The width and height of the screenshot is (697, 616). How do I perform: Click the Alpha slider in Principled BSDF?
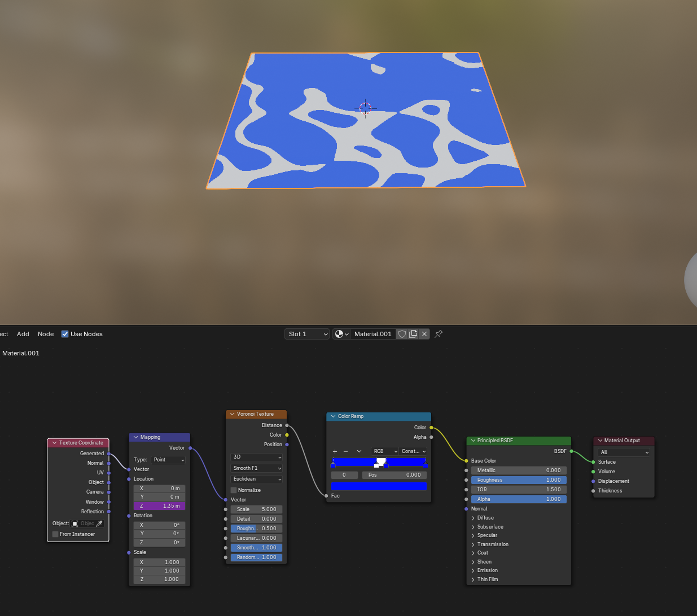519,499
